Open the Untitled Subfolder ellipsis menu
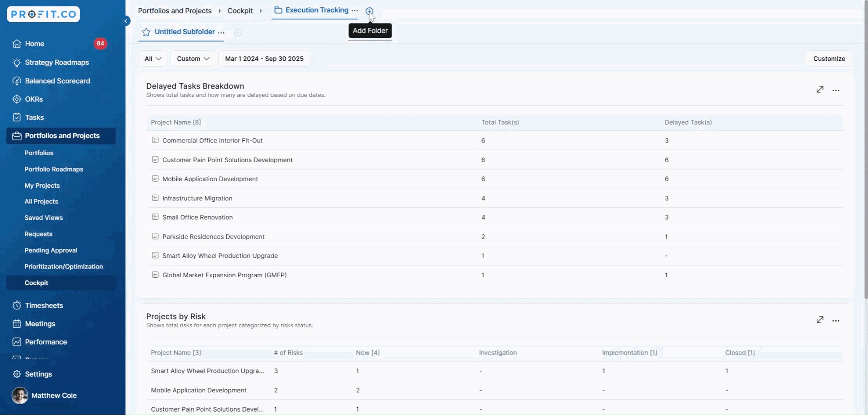Screen dimensions: 868x415 click(221, 32)
